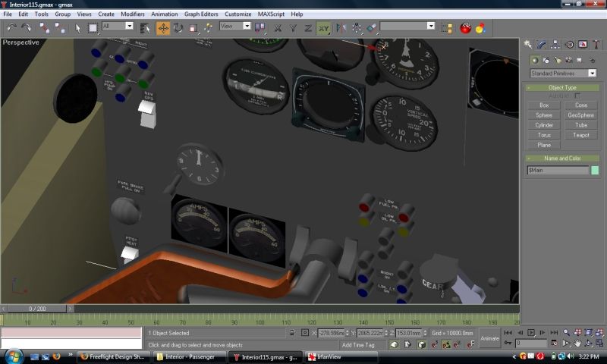Open the Hierarchy panel tab
The height and width of the screenshot is (364, 607).
555,45
